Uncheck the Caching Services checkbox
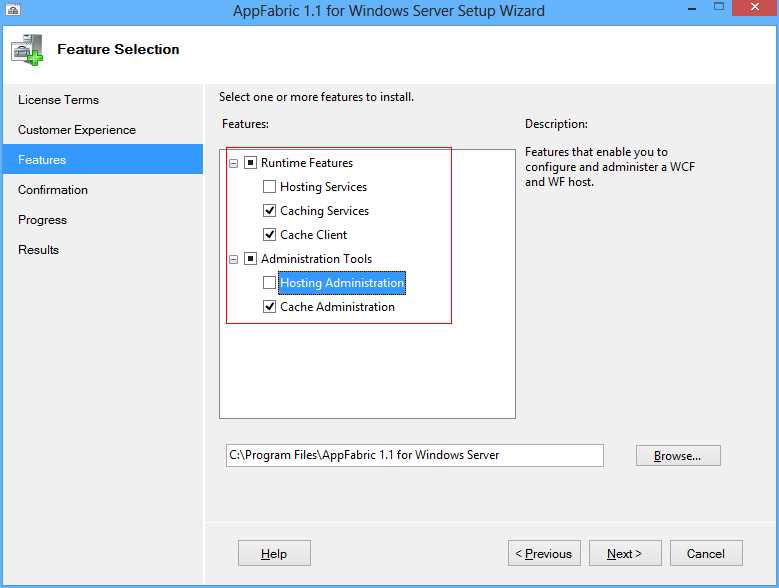The width and height of the screenshot is (779, 588). coord(269,211)
